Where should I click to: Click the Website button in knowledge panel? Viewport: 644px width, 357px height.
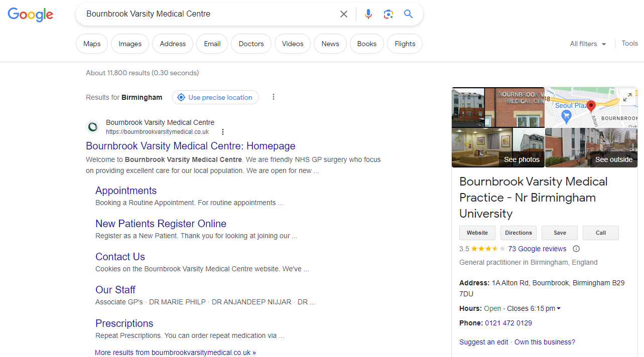click(477, 233)
